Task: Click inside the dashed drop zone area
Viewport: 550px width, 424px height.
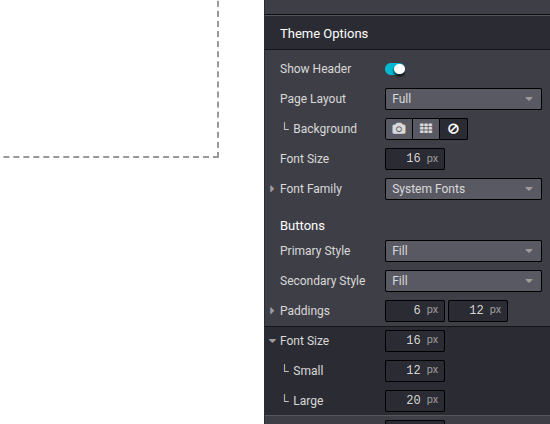Action: [x=109, y=77]
